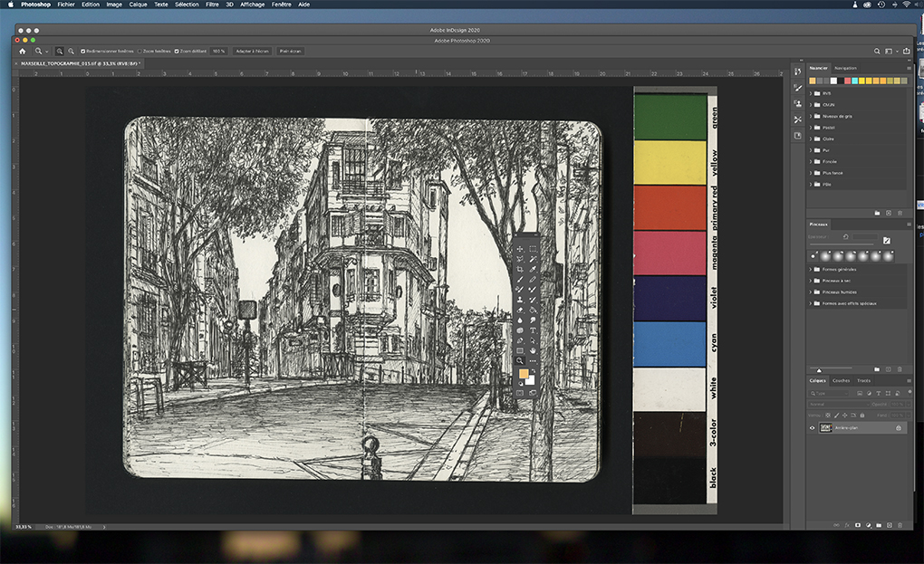
Task: Open the Pinceaux panel menu icon
Action: (x=909, y=225)
